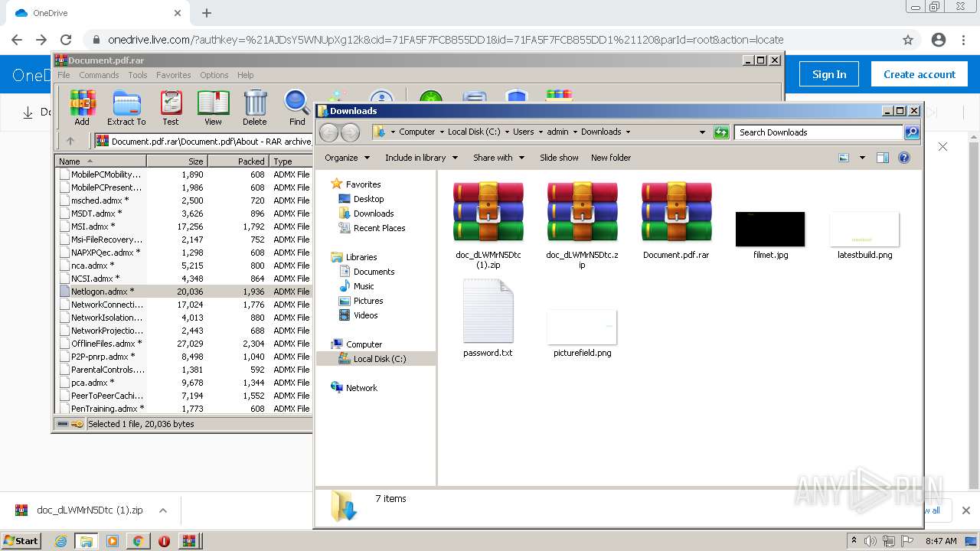Click the View icon in WinRAR toolbar
The image size is (980, 551).
tap(213, 107)
